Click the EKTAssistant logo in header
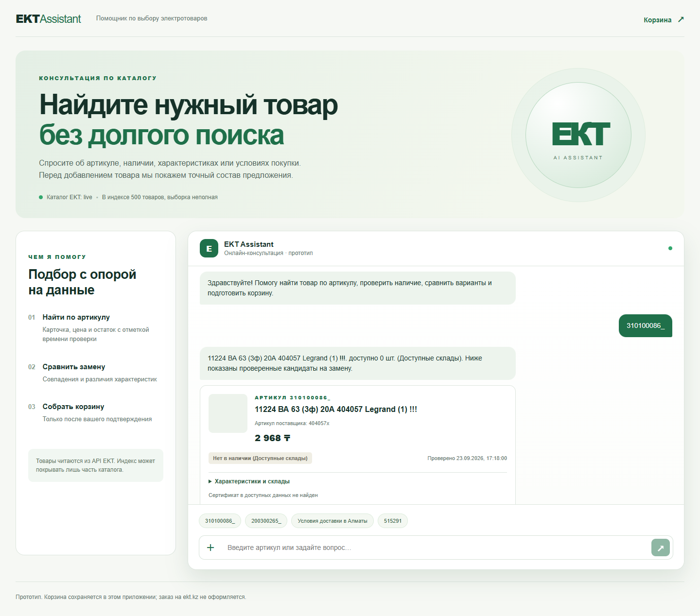 click(x=49, y=19)
